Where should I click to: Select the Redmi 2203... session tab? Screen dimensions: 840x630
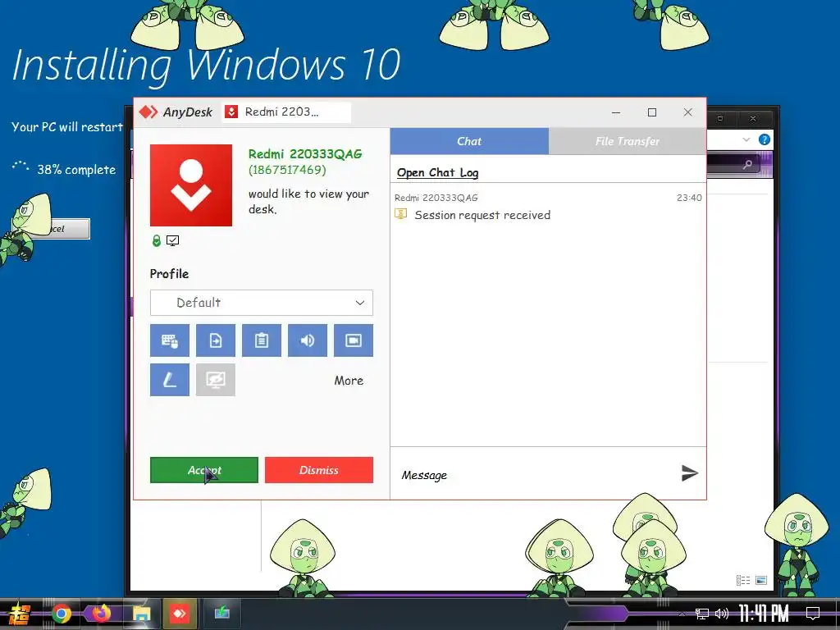click(x=286, y=112)
